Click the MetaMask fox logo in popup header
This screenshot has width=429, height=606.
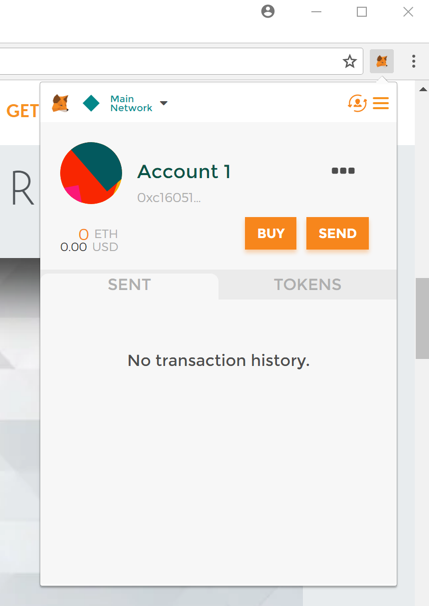coord(60,103)
